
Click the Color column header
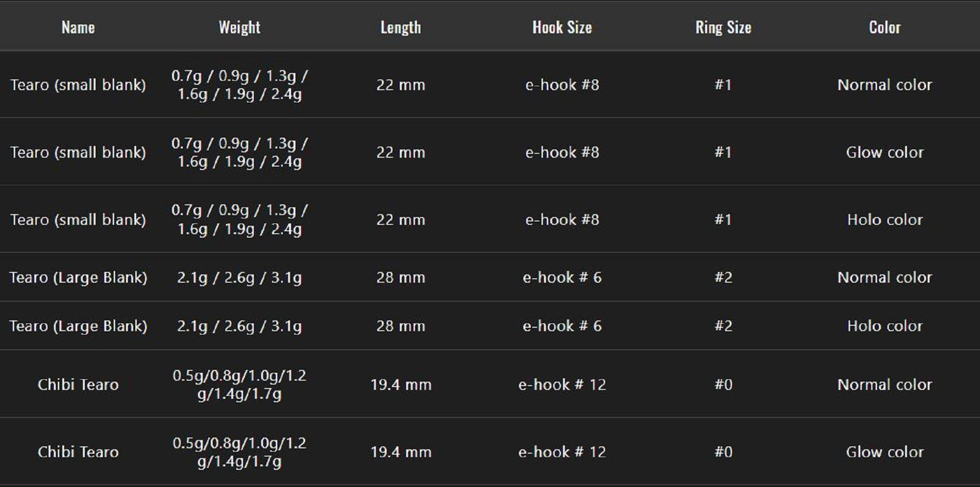pos(884,27)
